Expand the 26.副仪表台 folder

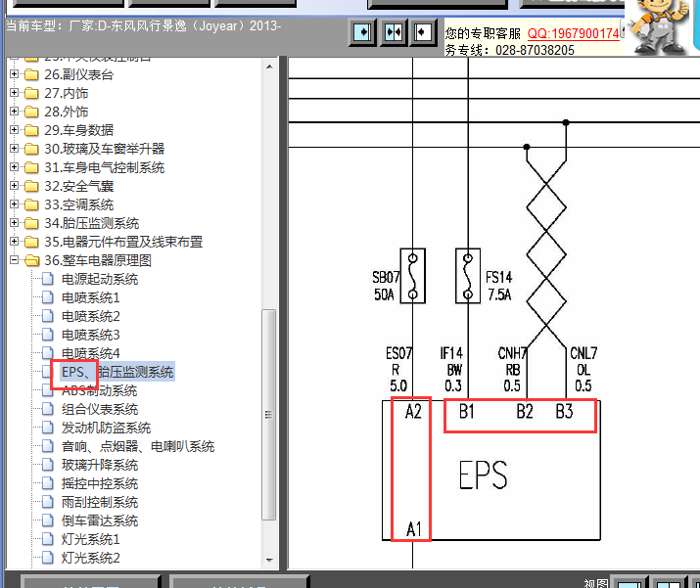click(x=14, y=73)
